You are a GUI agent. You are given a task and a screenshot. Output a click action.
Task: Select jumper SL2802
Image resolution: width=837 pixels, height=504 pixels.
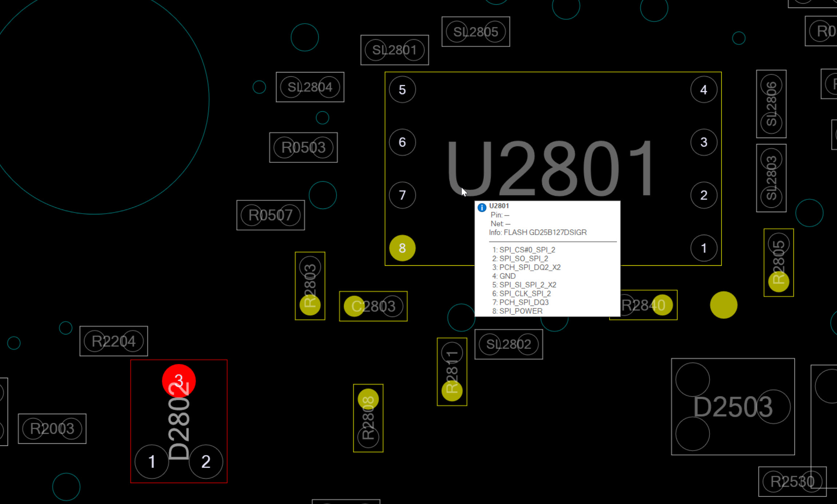pos(509,344)
